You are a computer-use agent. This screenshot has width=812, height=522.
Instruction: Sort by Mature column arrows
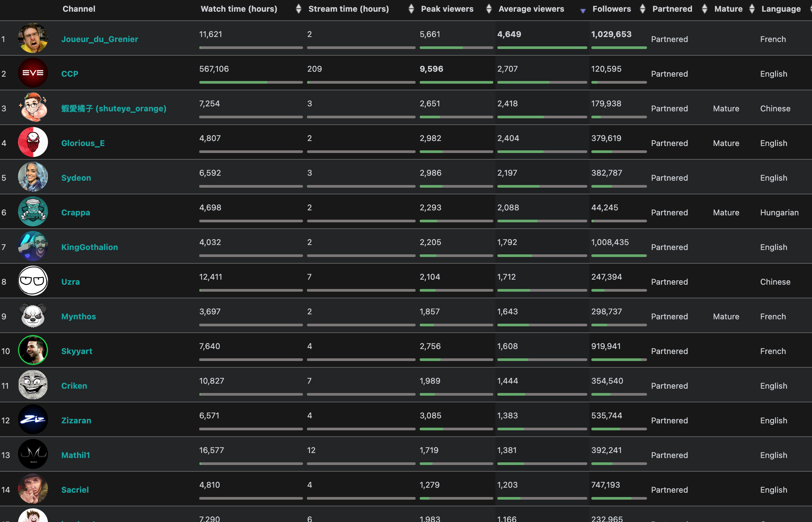(752, 9)
